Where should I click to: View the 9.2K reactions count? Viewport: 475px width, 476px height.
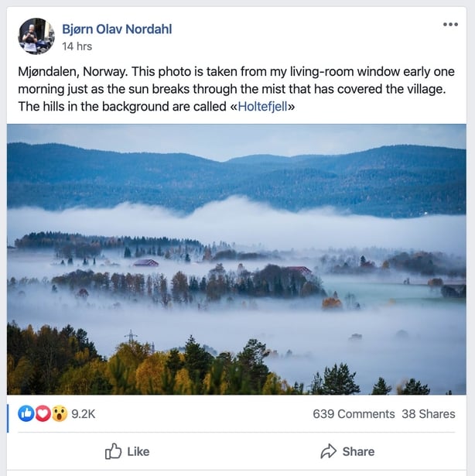pyautogui.click(x=83, y=414)
